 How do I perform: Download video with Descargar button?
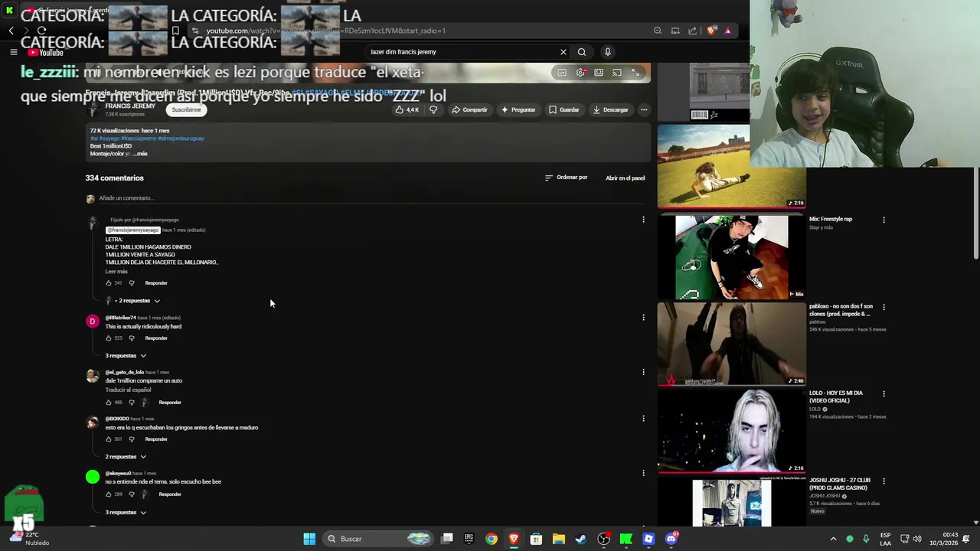610,109
